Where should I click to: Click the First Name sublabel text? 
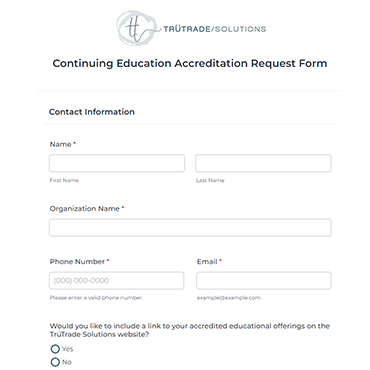pos(64,180)
